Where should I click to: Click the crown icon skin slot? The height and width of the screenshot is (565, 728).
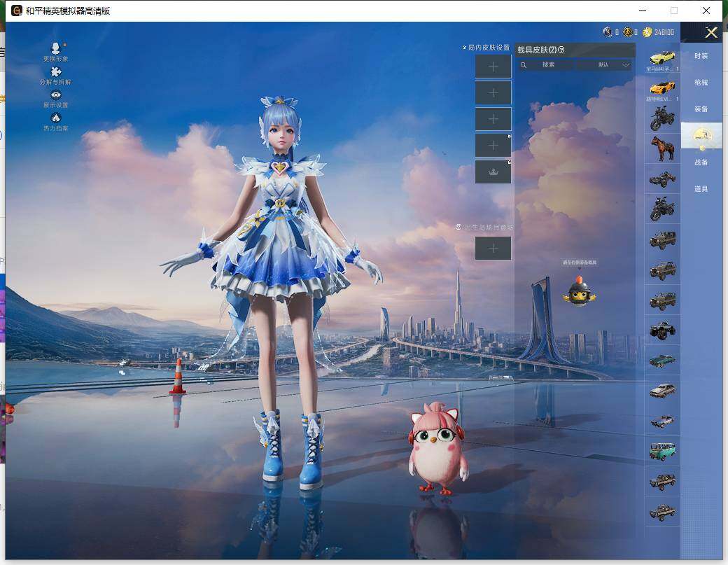(x=493, y=172)
